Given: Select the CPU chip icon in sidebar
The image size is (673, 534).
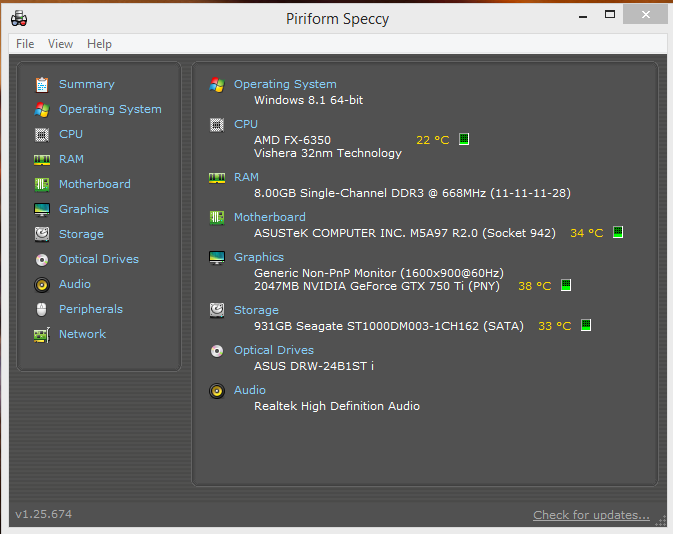Looking at the screenshot, I should pyautogui.click(x=42, y=135).
